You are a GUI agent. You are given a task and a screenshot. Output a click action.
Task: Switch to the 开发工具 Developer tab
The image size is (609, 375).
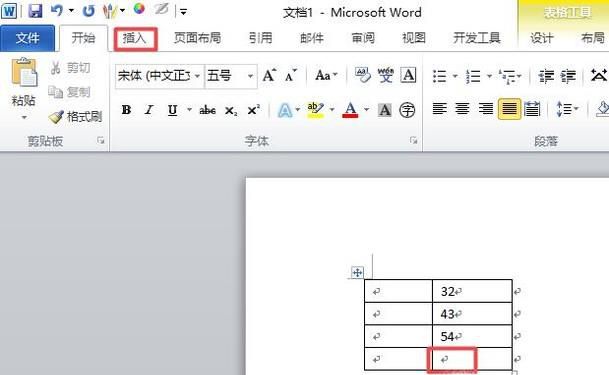pyautogui.click(x=477, y=38)
